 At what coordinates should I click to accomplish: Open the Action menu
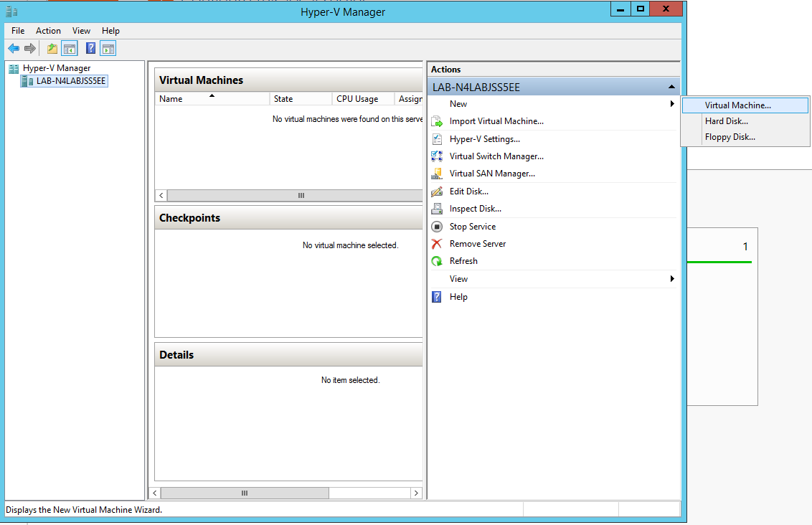pyautogui.click(x=48, y=30)
